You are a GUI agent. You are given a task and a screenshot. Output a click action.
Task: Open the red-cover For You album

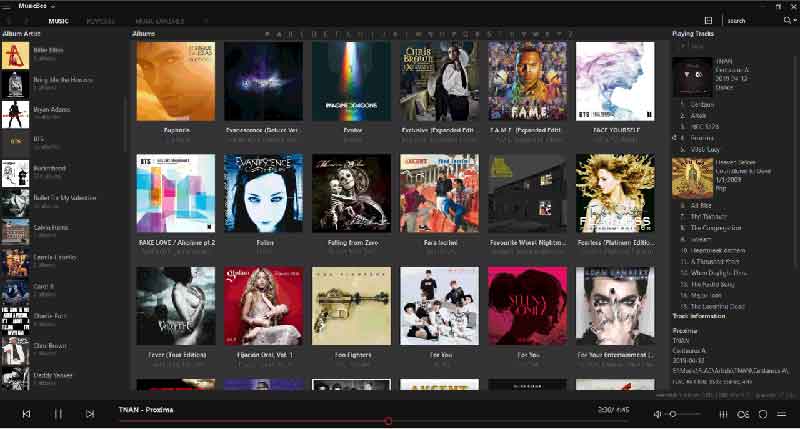pyautogui.click(x=527, y=306)
